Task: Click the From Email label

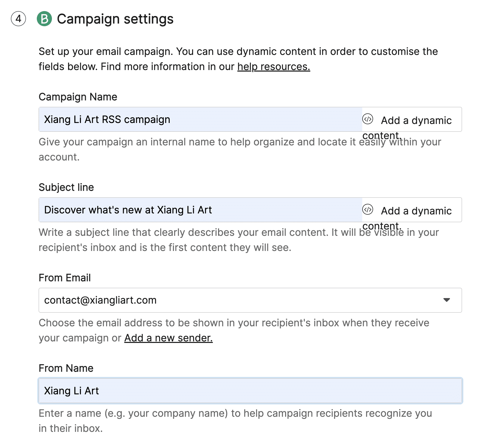Action: [65, 278]
